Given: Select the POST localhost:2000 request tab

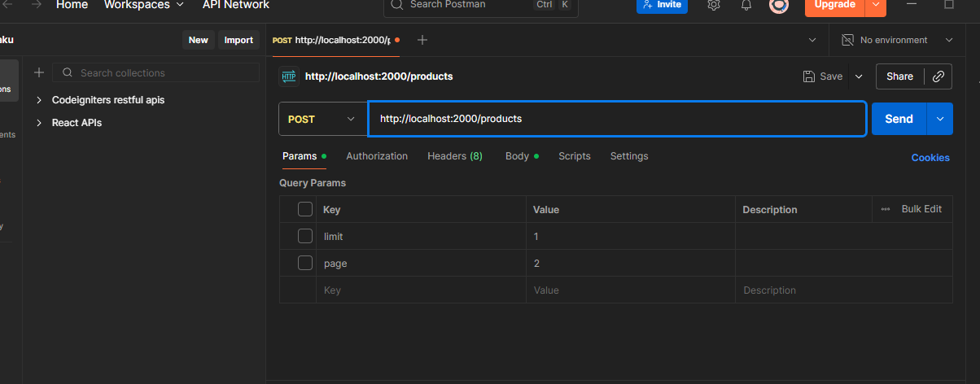Looking at the screenshot, I should (335, 40).
